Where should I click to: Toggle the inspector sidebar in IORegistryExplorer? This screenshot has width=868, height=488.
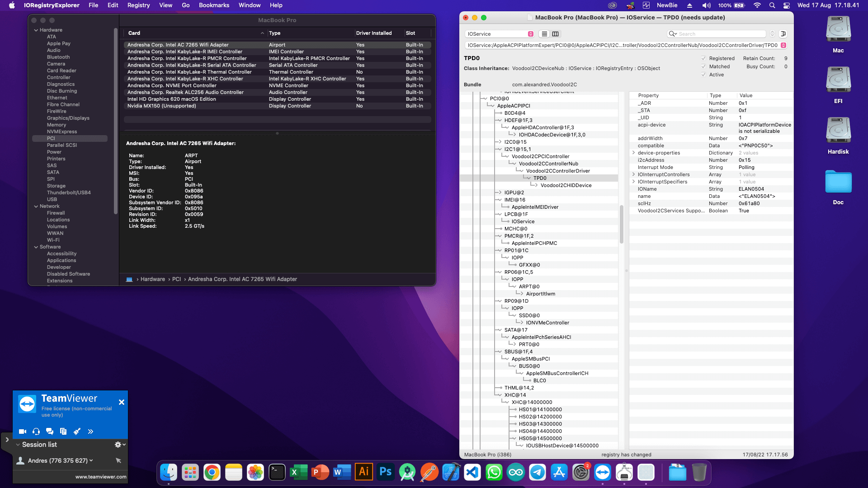pyautogui.click(x=783, y=34)
